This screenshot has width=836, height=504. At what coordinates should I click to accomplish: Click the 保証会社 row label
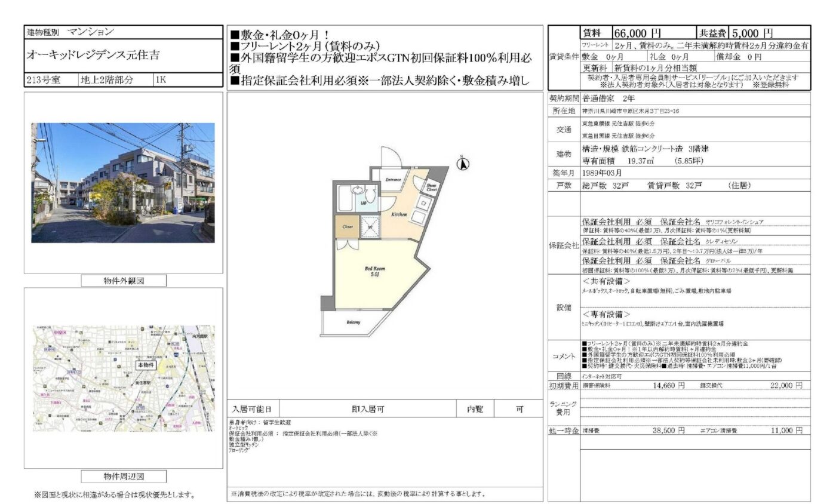[x=563, y=245]
